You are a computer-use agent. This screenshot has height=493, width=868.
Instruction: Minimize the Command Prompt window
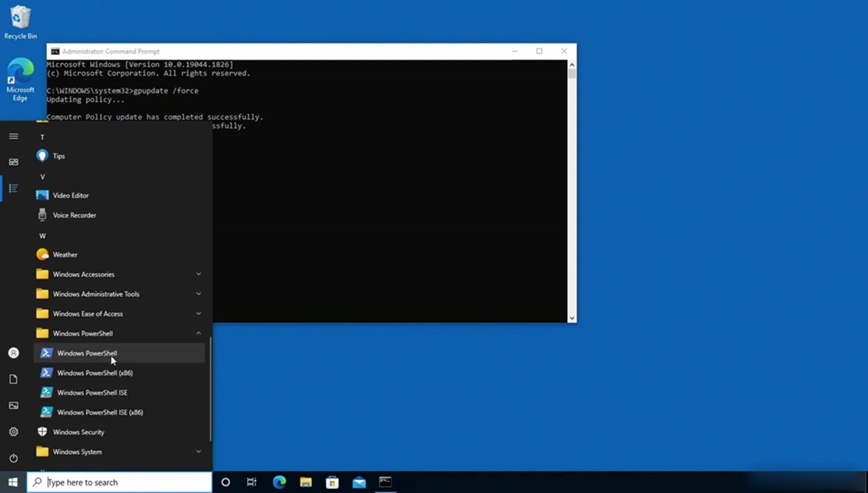(x=514, y=51)
